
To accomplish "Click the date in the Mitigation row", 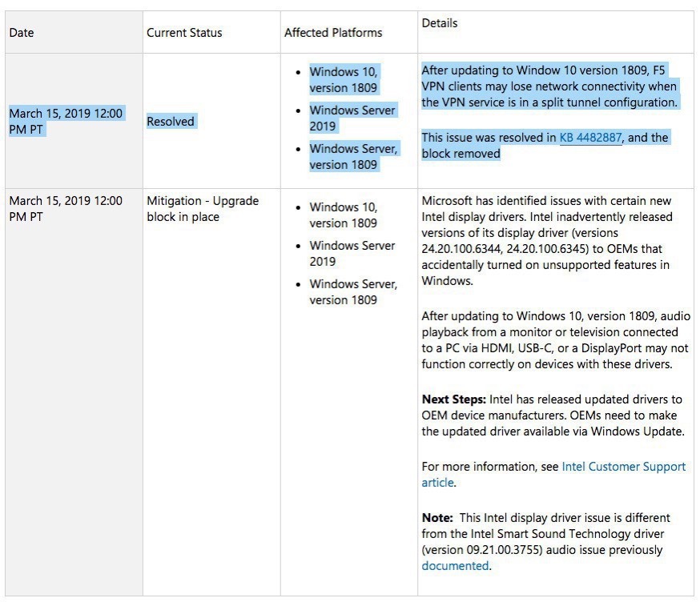I will click(66, 208).
